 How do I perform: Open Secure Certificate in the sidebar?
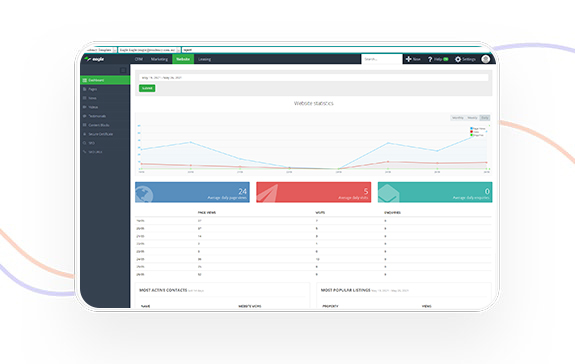pyautogui.click(x=105, y=134)
